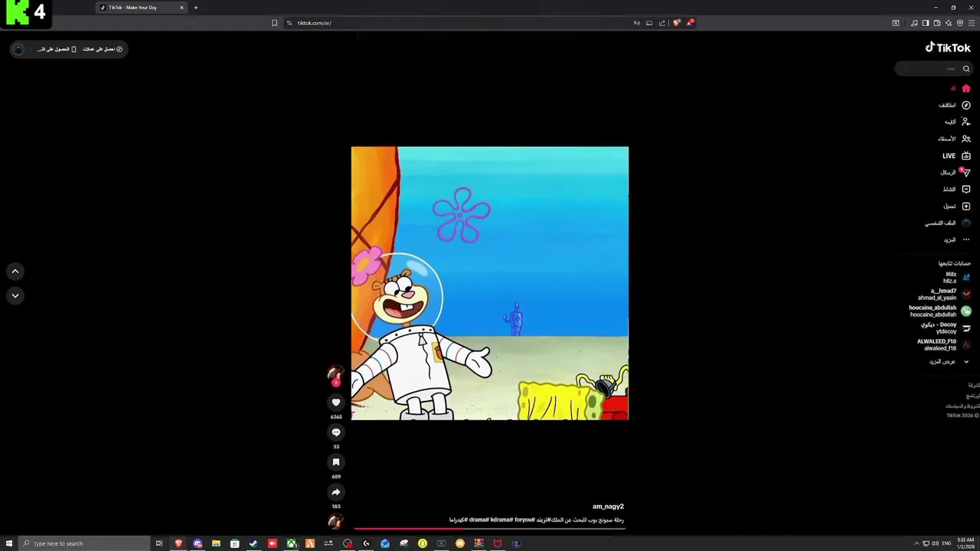Close the TikTok browser tab

pyautogui.click(x=181, y=8)
